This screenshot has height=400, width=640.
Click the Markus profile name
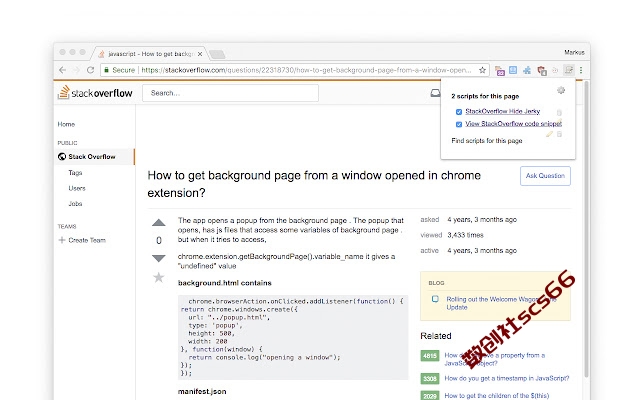(574, 52)
